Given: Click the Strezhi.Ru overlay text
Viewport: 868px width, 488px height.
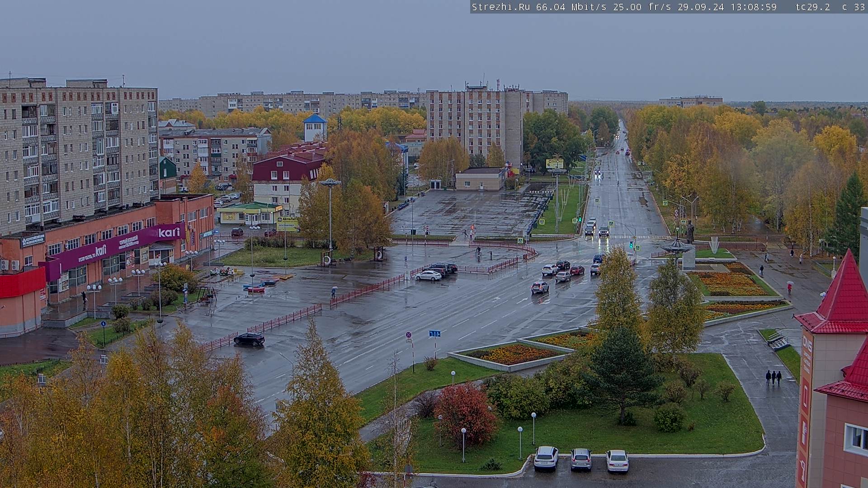Looking at the screenshot, I should tap(502, 7).
